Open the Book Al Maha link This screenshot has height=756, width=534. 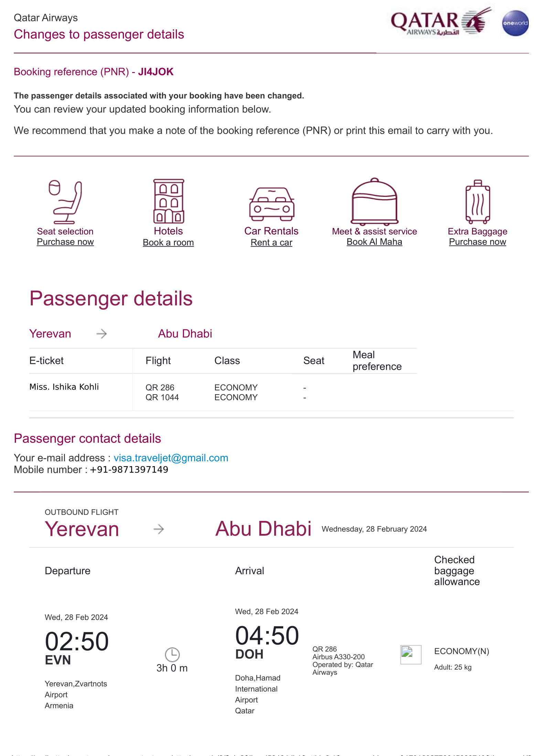click(x=374, y=242)
